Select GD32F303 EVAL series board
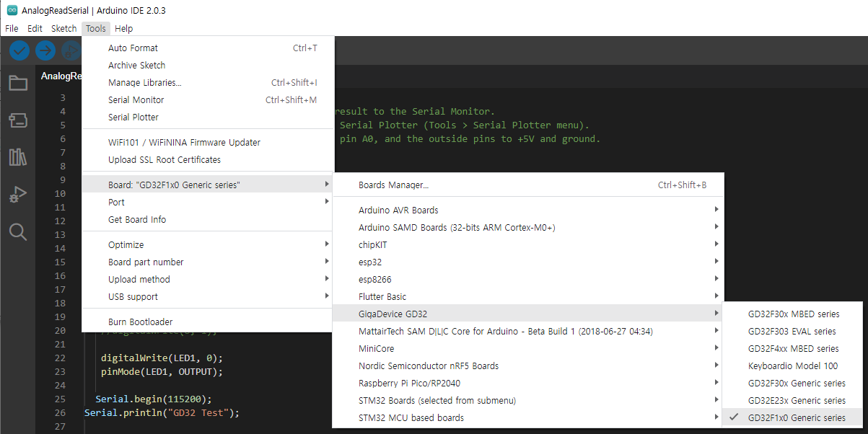The image size is (868, 434). [x=792, y=332]
